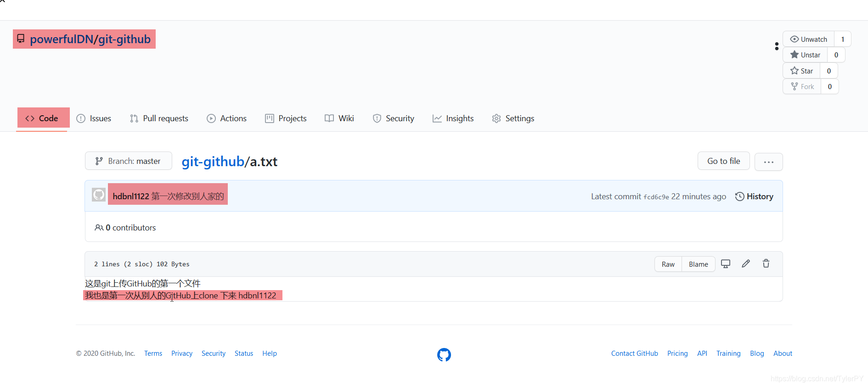Click the 0 contributors label
This screenshot has width=868, height=387.
click(x=125, y=228)
